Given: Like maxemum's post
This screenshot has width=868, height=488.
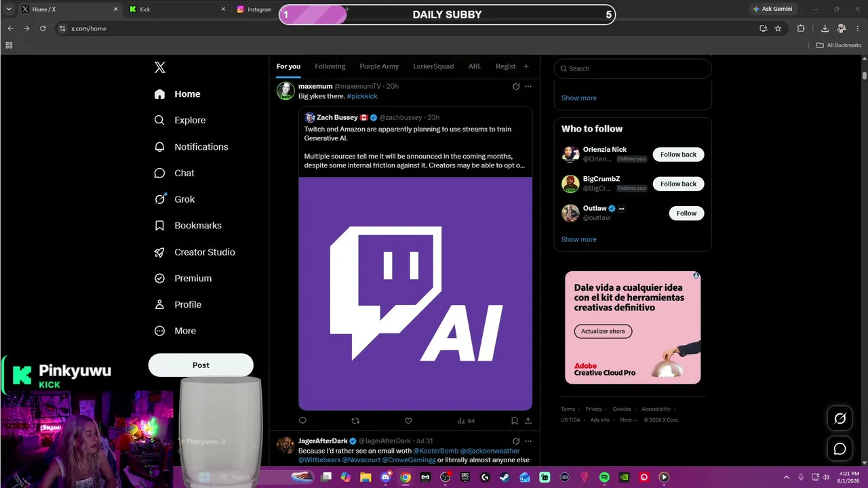Looking at the screenshot, I should 408,421.
